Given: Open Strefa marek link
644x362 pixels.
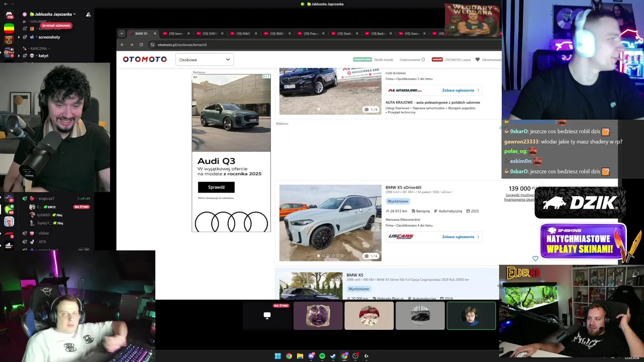Looking at the screenshot, I should click(x=384, y=60).
